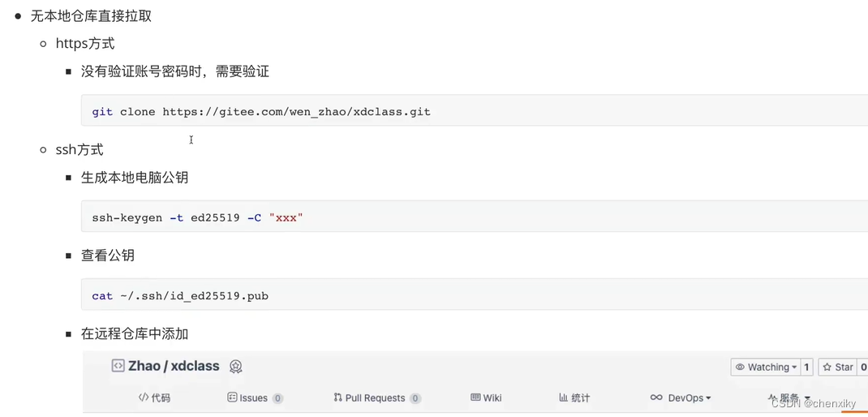The height and width of the screenshot is (417, 868).
Task: Click the Star icon on the Star button
Action: (827, 368)
